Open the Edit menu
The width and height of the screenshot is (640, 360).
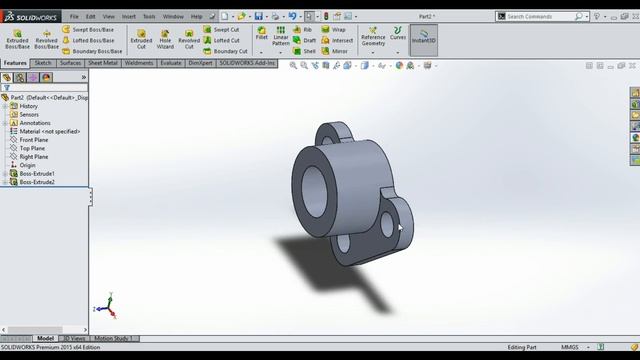pos(90,16)
